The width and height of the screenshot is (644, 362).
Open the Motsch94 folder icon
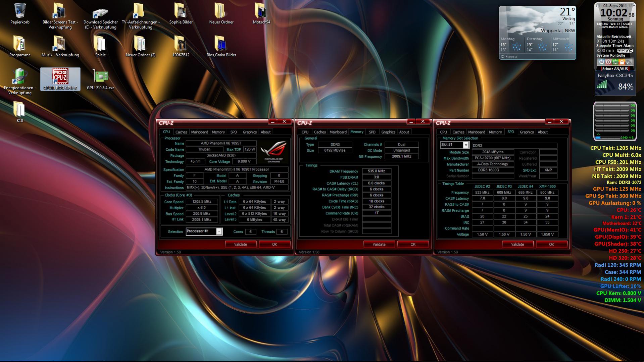[261, 13]
